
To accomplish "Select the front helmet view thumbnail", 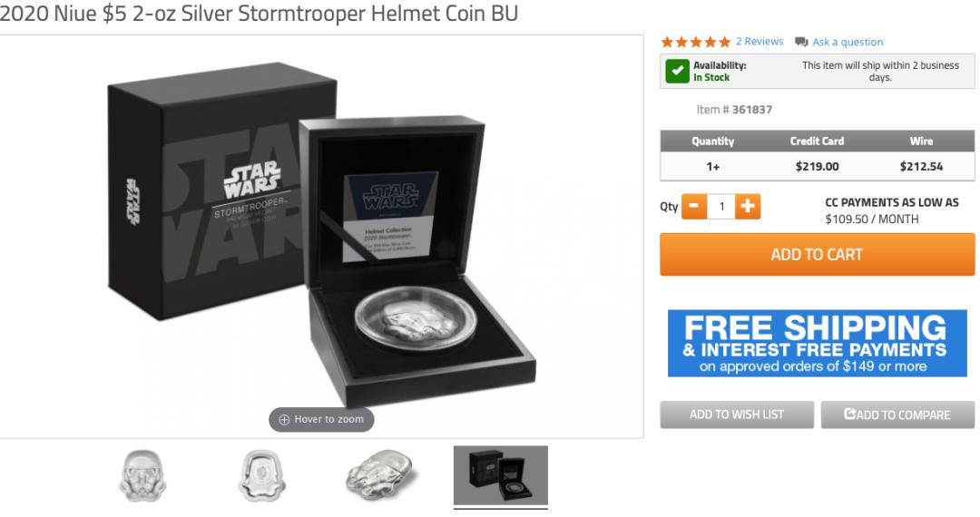I will pyautogui.click(x=142, y=476).
